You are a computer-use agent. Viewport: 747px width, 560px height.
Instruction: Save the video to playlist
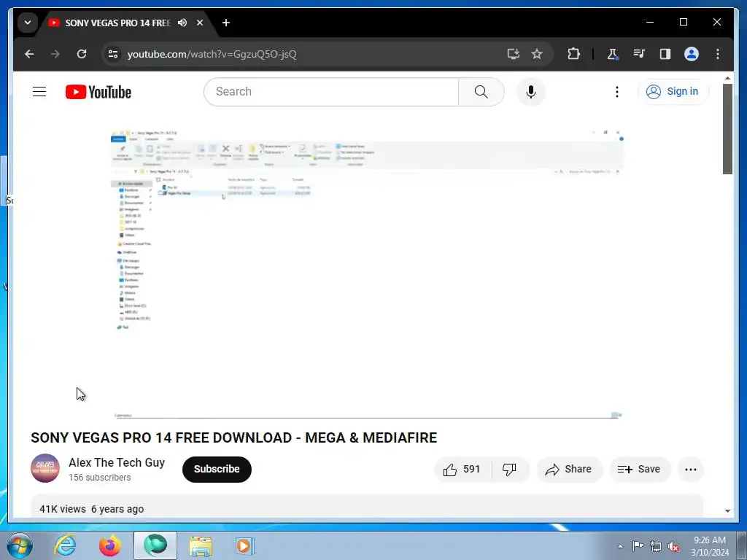[640, 470]
